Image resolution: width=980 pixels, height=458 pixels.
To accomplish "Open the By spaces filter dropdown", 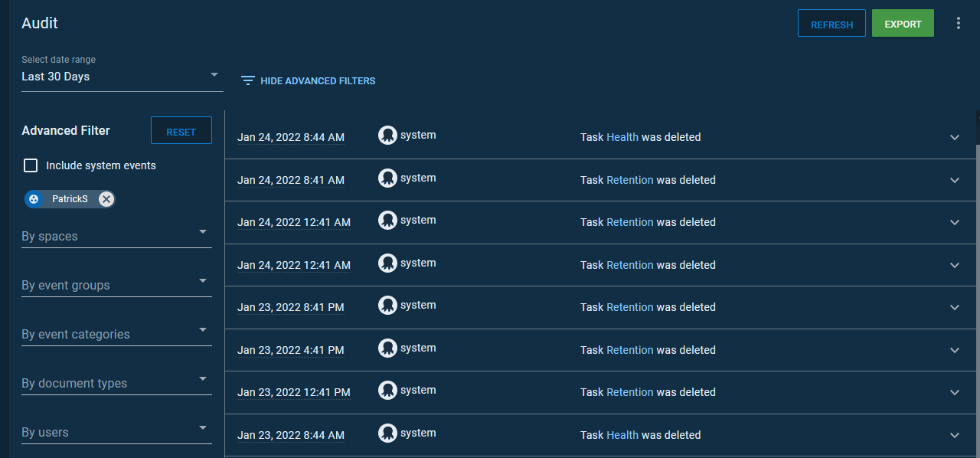I will pos(116,236).
